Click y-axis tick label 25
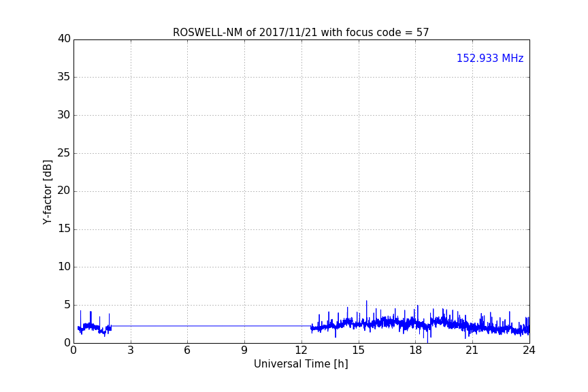This screenshot has width=588, height=392. point(64,153)
